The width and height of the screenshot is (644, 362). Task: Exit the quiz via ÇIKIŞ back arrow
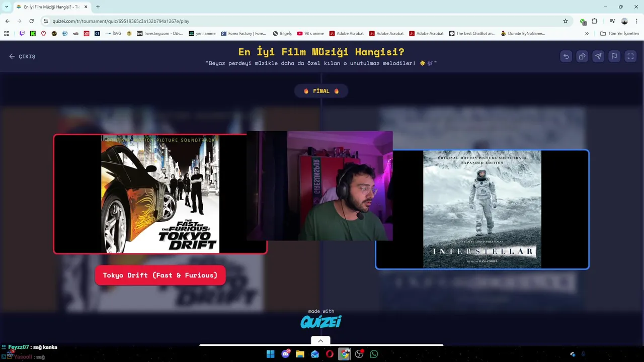22,56
